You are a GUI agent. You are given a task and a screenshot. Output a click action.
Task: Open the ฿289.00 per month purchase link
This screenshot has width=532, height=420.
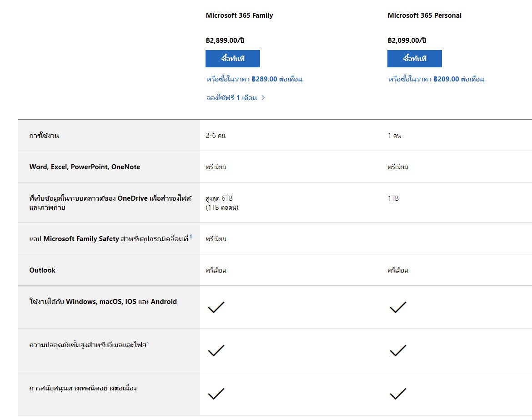(254, 79)
